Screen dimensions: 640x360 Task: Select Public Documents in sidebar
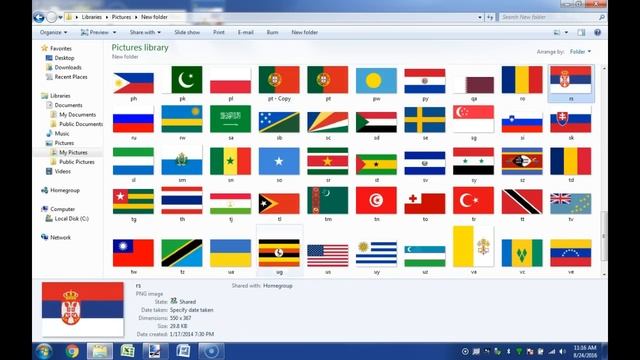pyautogui.click(x=81, y=124)
